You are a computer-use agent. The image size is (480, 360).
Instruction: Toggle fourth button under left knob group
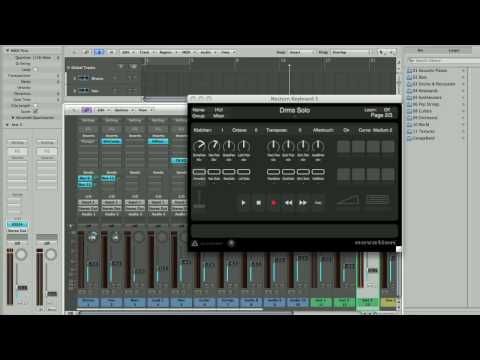point(244,172)
